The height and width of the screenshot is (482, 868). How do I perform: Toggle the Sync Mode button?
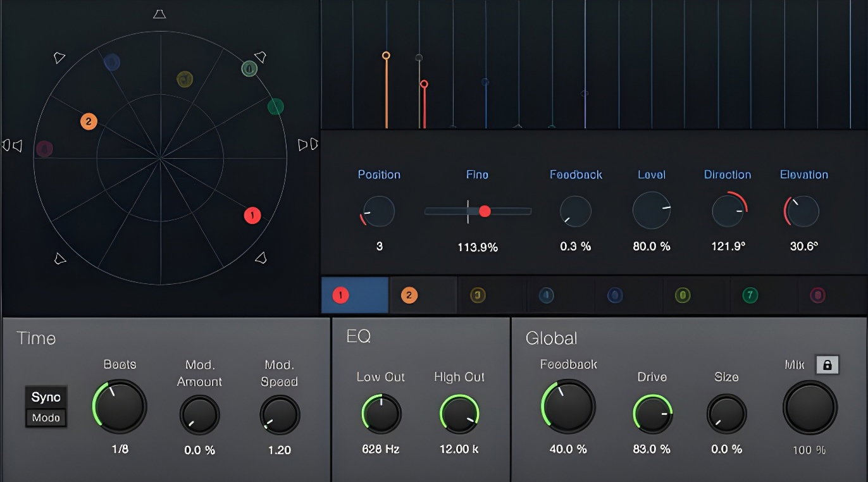tap(46, 407)
